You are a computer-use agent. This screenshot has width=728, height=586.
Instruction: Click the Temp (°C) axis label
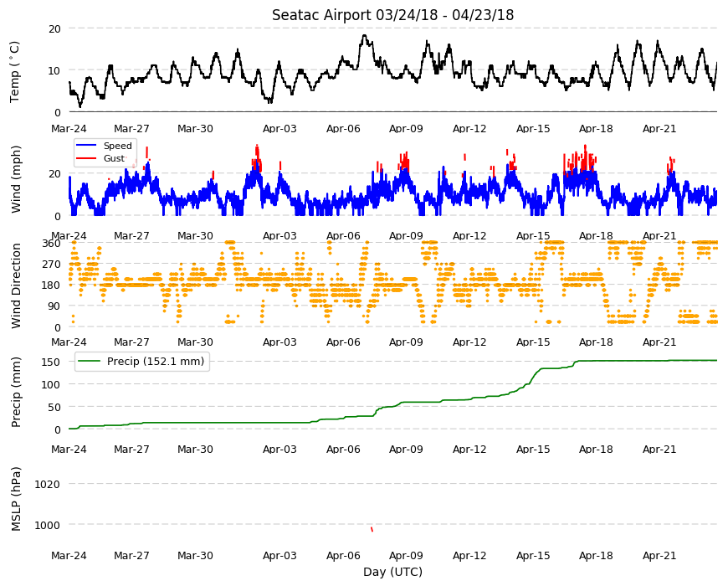pyautogui.click(x=15, y=71)
